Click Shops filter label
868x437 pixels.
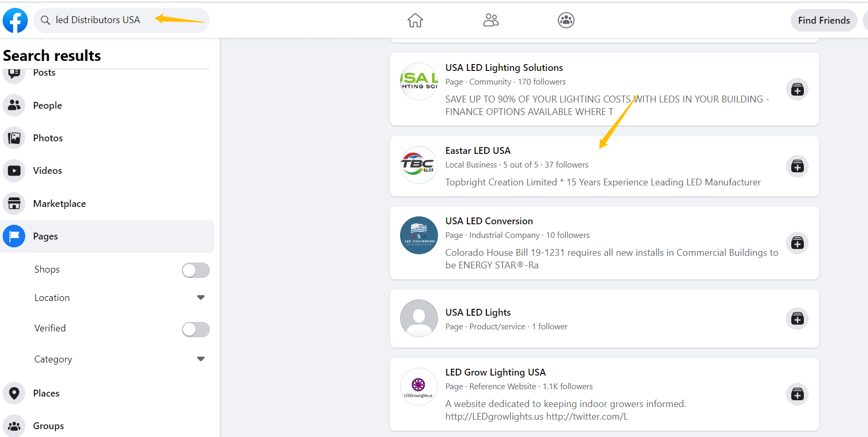[x=47, y=269]
